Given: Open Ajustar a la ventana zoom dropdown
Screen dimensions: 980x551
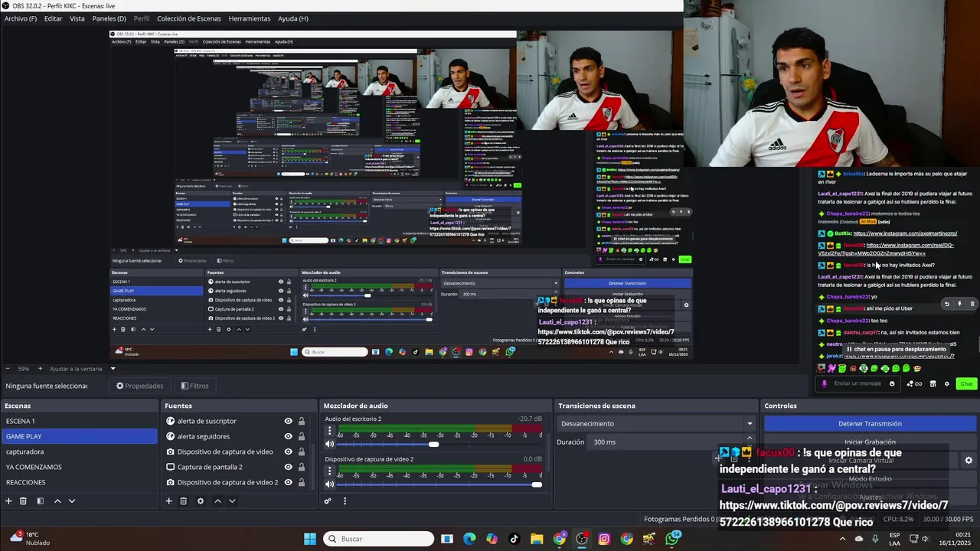Looking at the screenshot, I should coord(81,368).
